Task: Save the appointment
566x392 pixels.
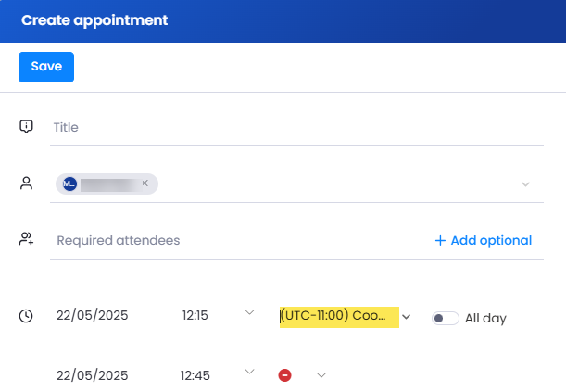Action: (46, 67)
